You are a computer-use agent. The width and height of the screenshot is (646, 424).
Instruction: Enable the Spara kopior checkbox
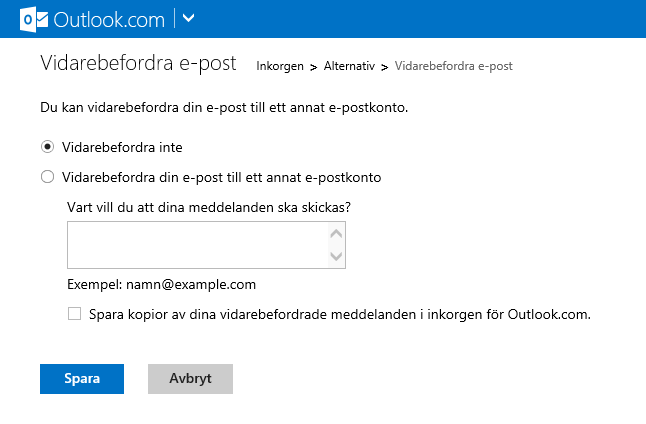pyautogui.click(x=75, y=314)
